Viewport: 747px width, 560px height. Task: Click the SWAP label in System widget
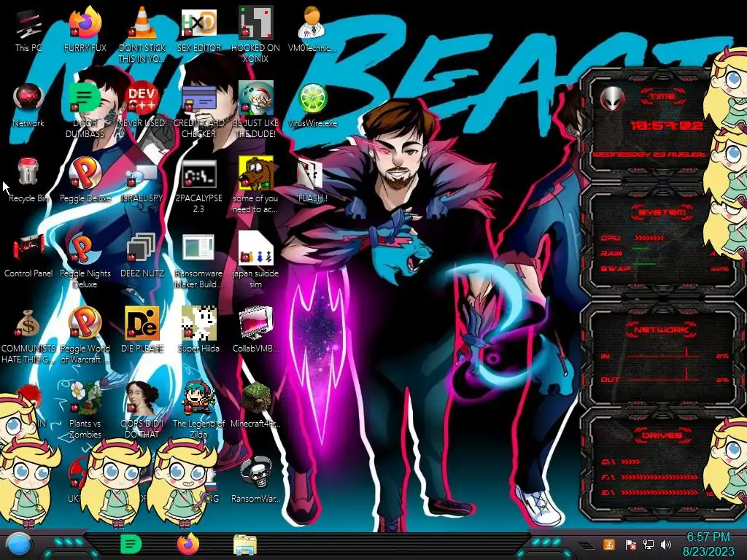tap(615, 268)
